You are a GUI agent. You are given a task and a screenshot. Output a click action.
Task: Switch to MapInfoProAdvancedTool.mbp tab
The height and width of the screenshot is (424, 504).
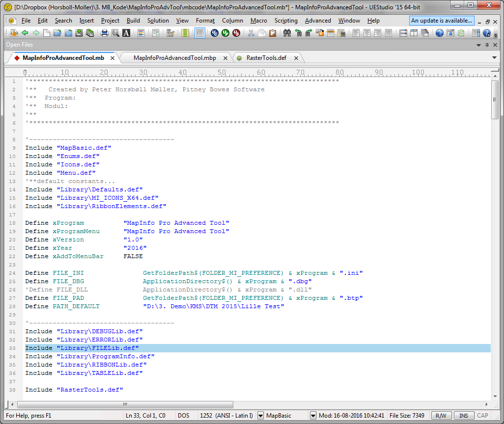[x=174, y=58]
